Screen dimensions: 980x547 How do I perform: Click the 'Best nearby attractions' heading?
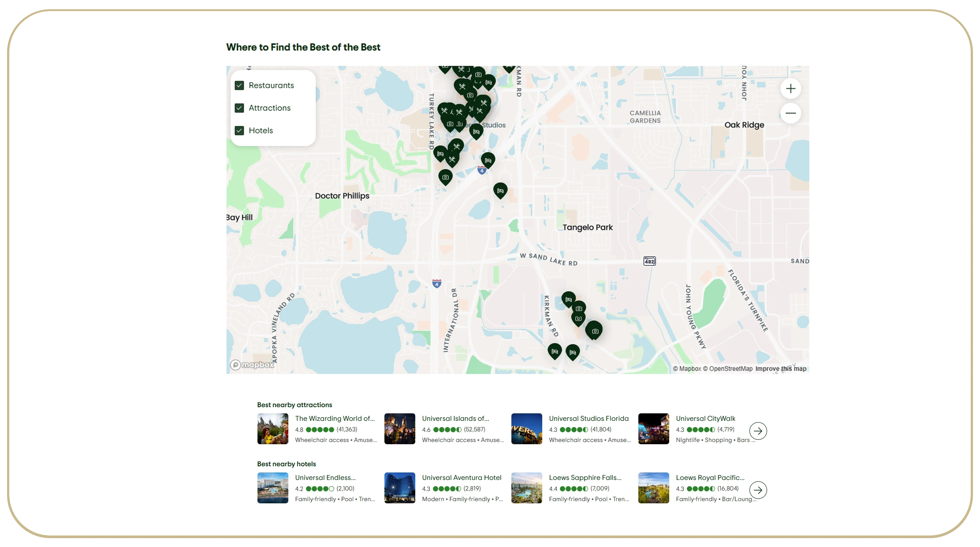coord(294,405)
